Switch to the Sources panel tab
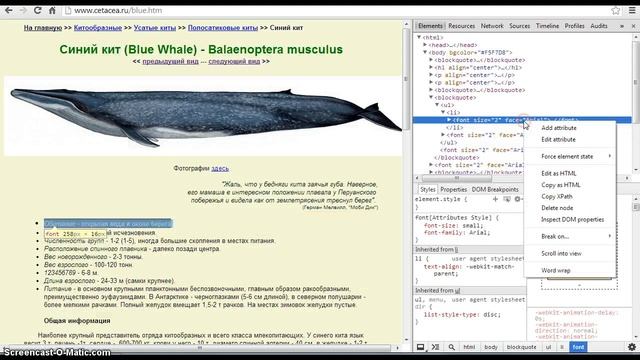 click(519, 26)
